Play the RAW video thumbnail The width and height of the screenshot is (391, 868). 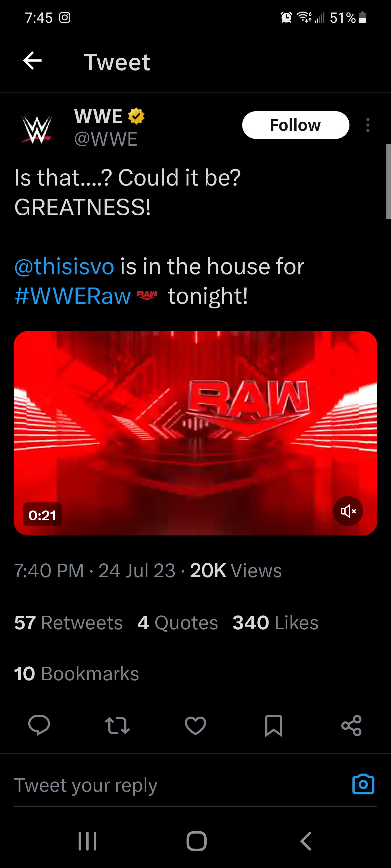click(x=195, y=433)
